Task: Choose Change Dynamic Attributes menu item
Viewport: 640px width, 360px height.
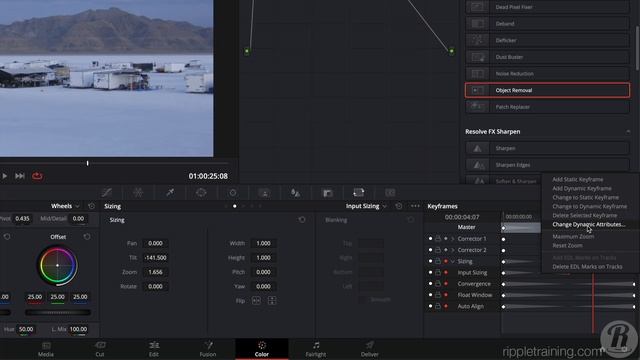Action: point(589,224)
